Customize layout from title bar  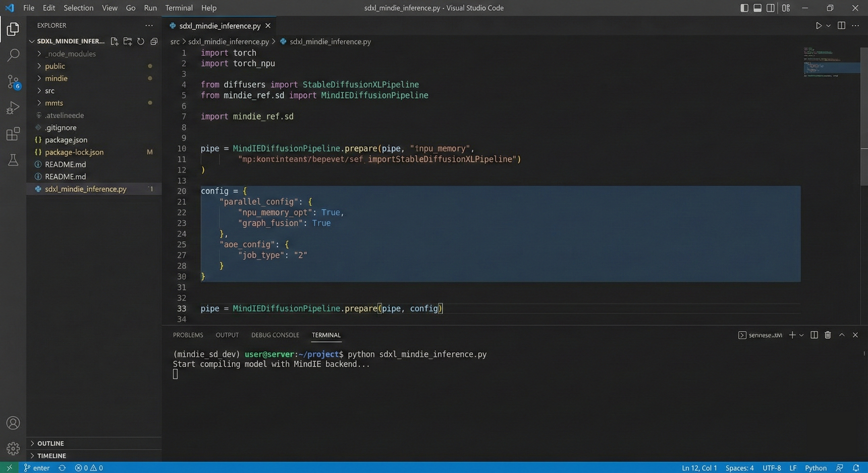tap(786, 8)
